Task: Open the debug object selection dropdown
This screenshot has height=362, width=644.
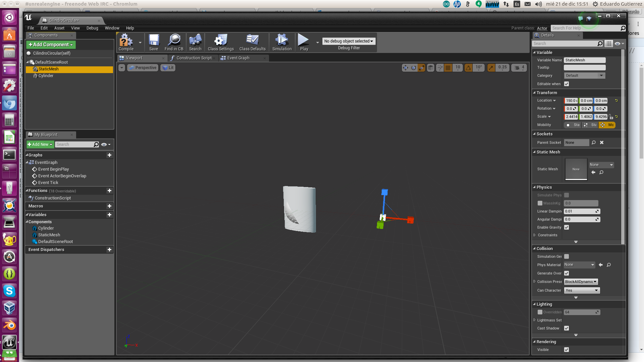Action: (348, 41)
